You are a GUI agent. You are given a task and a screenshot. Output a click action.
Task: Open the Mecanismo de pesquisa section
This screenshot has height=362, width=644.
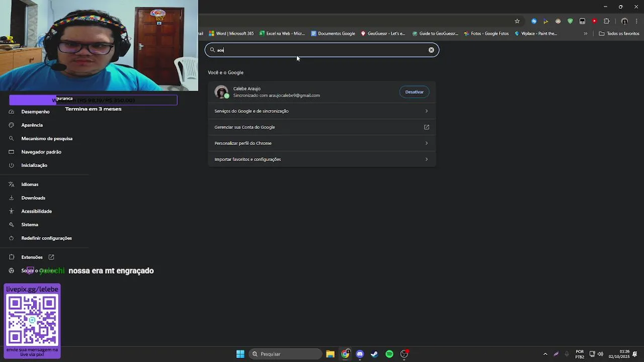(x=47, y=138)
